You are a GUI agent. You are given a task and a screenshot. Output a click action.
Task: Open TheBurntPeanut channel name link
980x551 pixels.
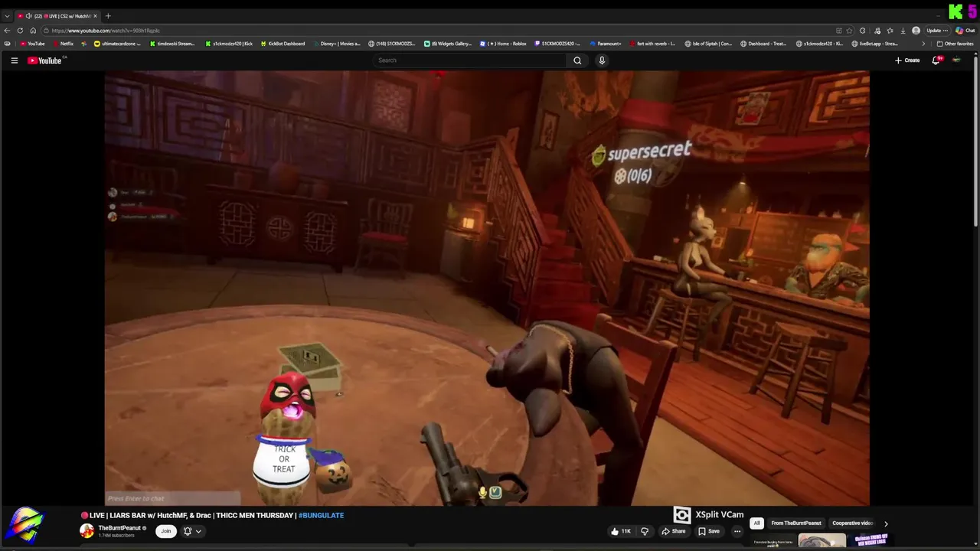119,528
